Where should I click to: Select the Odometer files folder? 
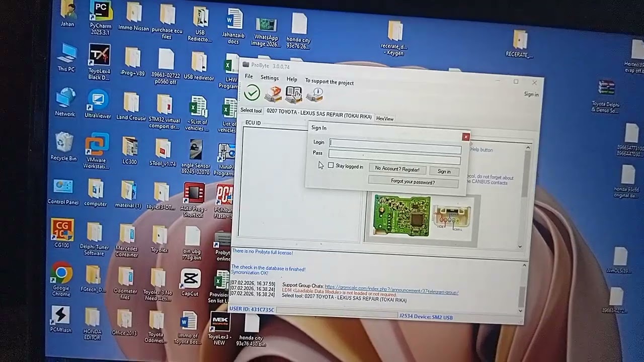(x=125, y=284)
